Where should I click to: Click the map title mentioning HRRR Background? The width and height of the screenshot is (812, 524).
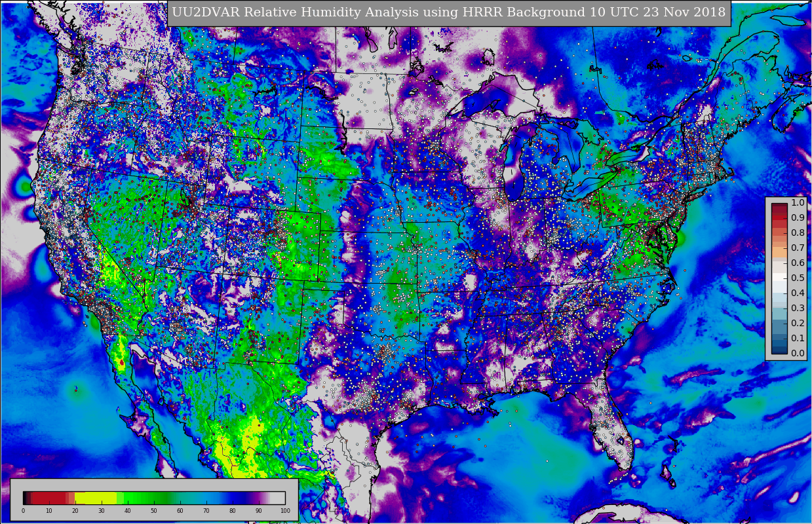(x=449, y=12)
